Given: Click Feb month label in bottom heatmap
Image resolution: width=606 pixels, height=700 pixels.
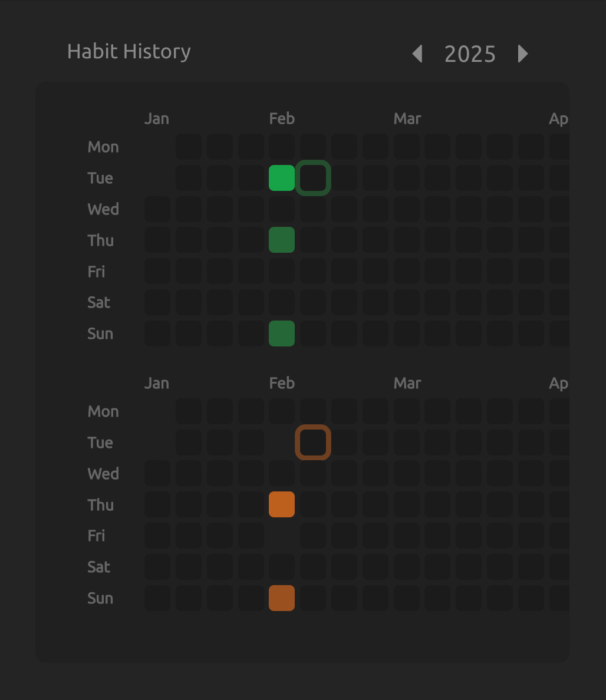Looking at the screenshot, I should click(x=282, y=383).
